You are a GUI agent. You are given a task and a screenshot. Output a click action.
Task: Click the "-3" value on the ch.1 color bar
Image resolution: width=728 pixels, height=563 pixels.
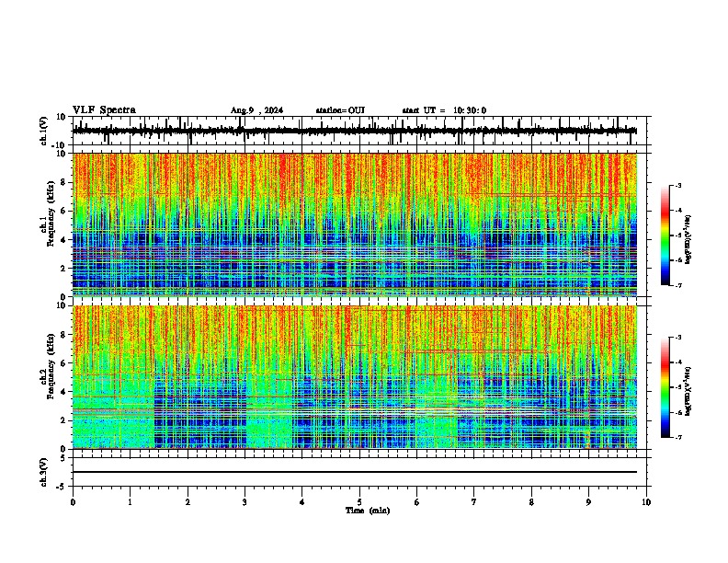tap(678, 186)
